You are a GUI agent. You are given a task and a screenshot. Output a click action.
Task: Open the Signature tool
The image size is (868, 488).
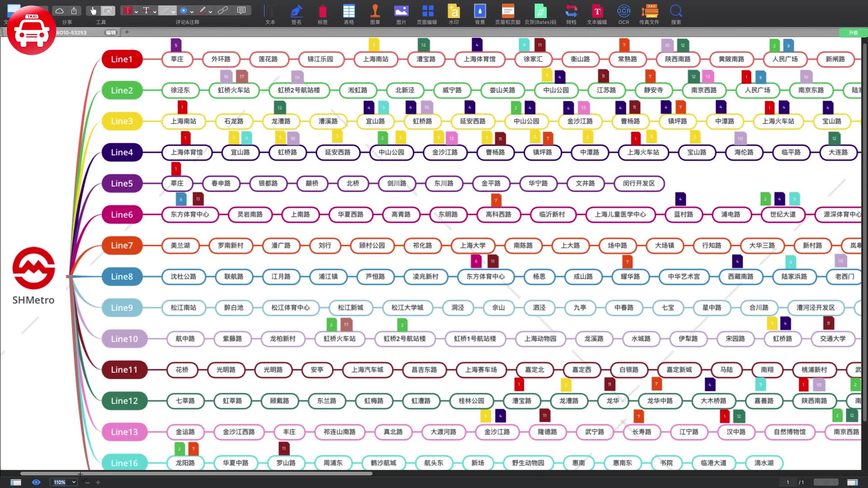(296, 11)
